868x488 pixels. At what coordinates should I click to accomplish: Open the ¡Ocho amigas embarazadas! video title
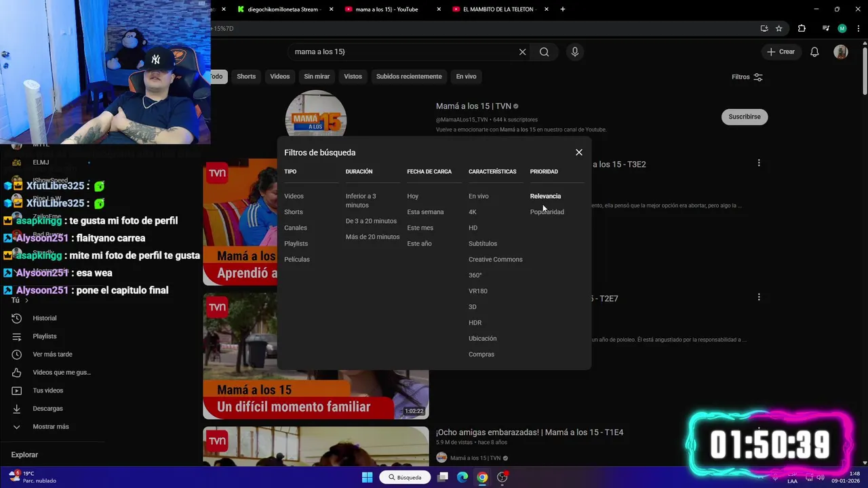pyautogui.click(x=530, y=432)
